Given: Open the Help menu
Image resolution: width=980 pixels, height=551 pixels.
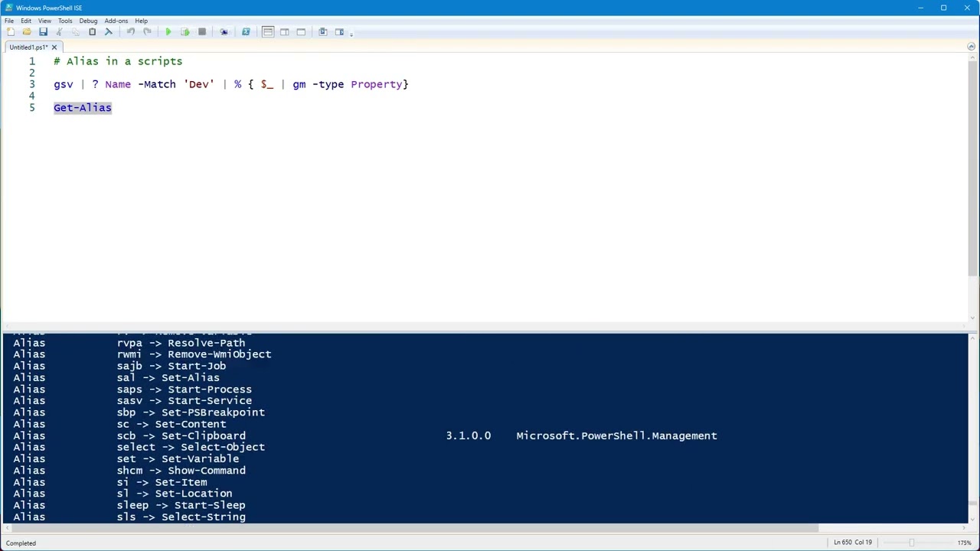Looking at the screenshot, I should (x=141, y=21).
